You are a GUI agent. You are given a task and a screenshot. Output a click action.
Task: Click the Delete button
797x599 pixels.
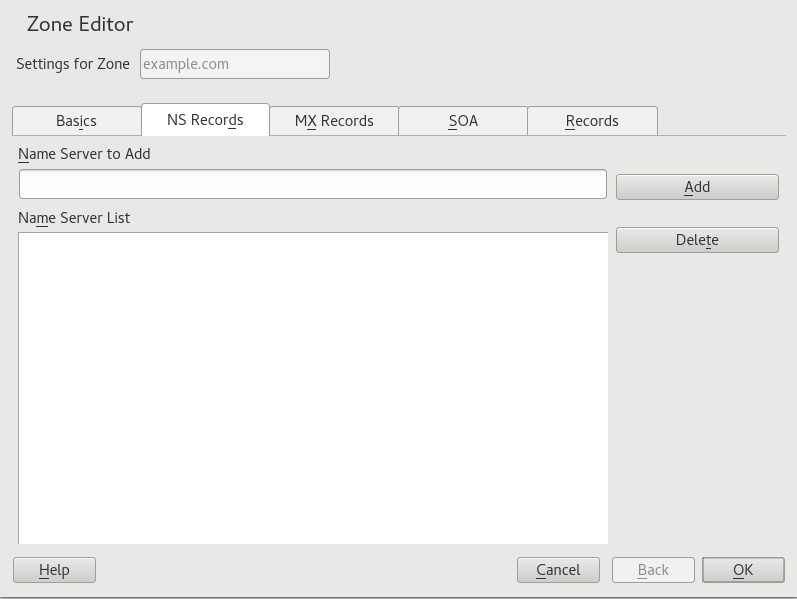tap(697, 240)
